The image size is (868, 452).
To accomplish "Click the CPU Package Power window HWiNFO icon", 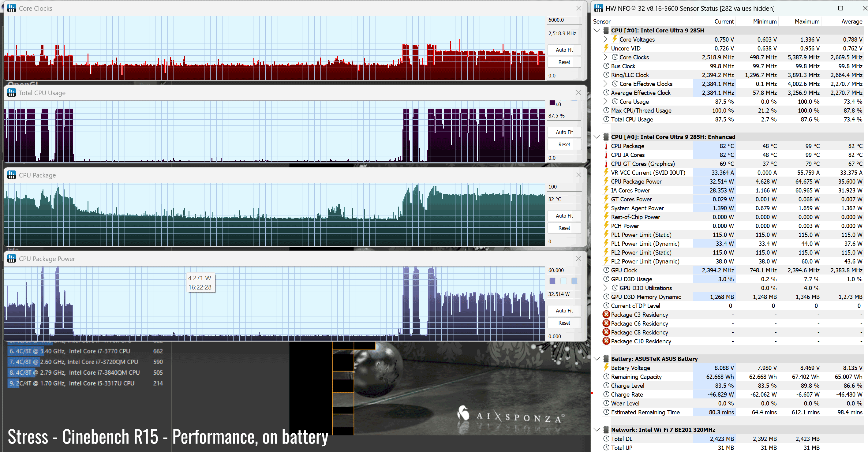I will pyautogui.click(x=11, y=258).
